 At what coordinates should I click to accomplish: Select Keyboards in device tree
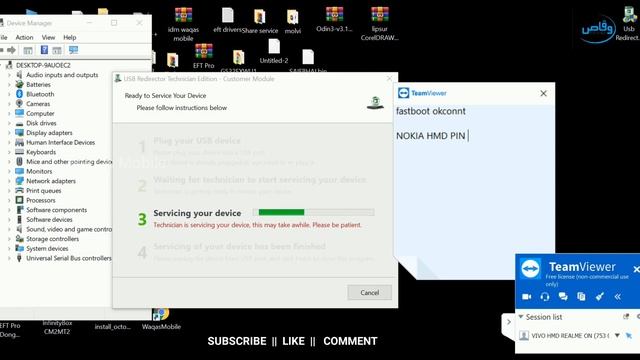coord(41,152)
